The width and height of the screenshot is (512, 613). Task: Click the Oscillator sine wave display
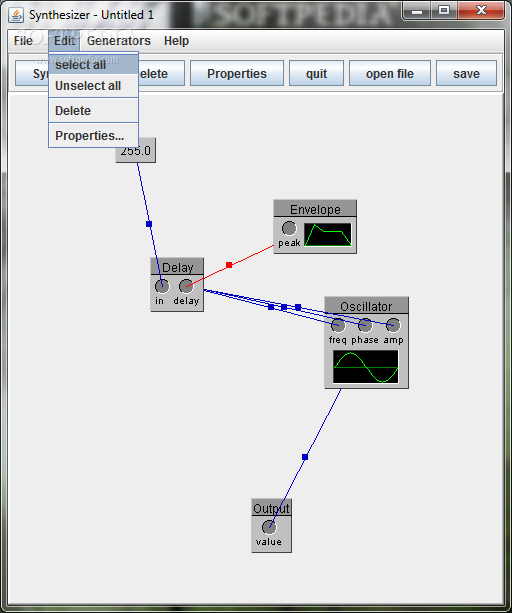pyautogui.click(x=365, y=367)
